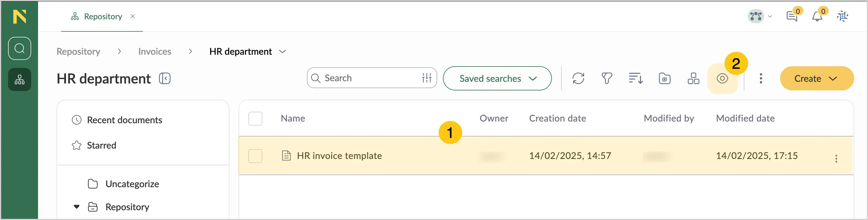
Task: Toggle the preview eye icon
Action: coord(722,79)
